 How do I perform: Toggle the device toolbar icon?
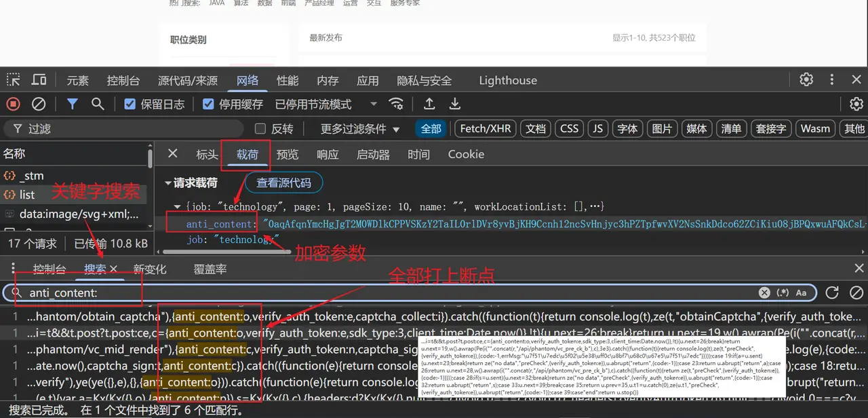point(39,80)
